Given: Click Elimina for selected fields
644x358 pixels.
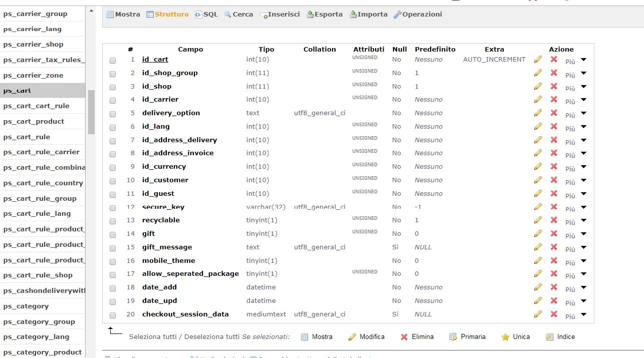Looking at the screenshot, I should pyautogui.click(x=417, y=337).
